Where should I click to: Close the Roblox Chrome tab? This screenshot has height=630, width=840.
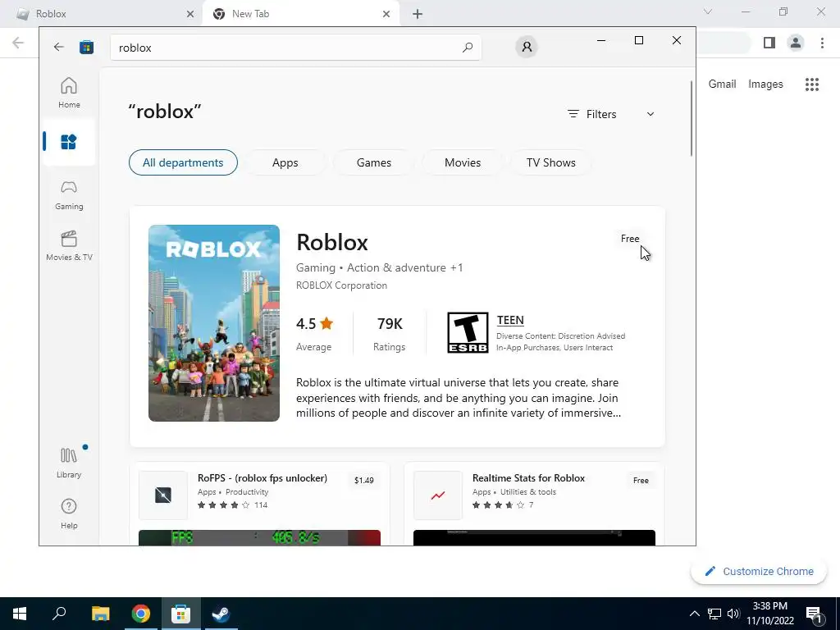click(x=190, y=14)
